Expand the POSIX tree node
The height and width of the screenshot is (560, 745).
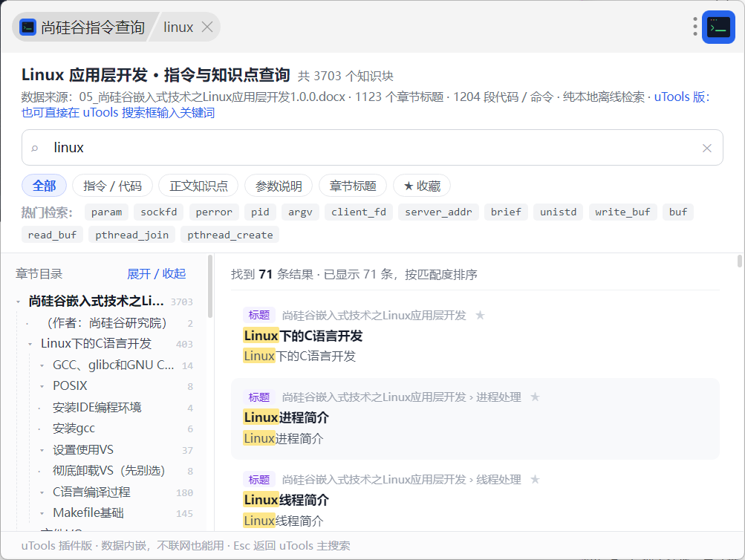42,387
